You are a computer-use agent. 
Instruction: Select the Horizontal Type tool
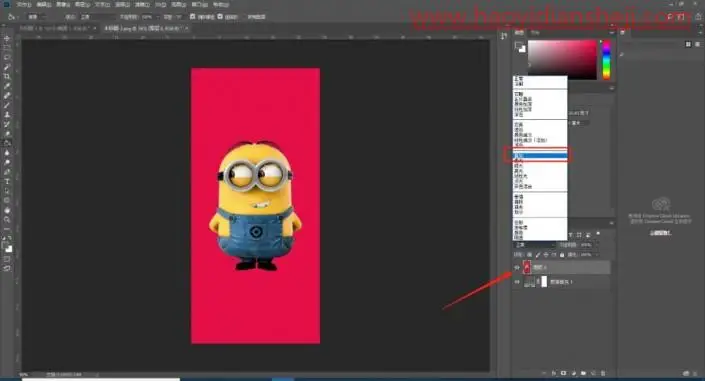pyautogui.click(x=7, y=181)
